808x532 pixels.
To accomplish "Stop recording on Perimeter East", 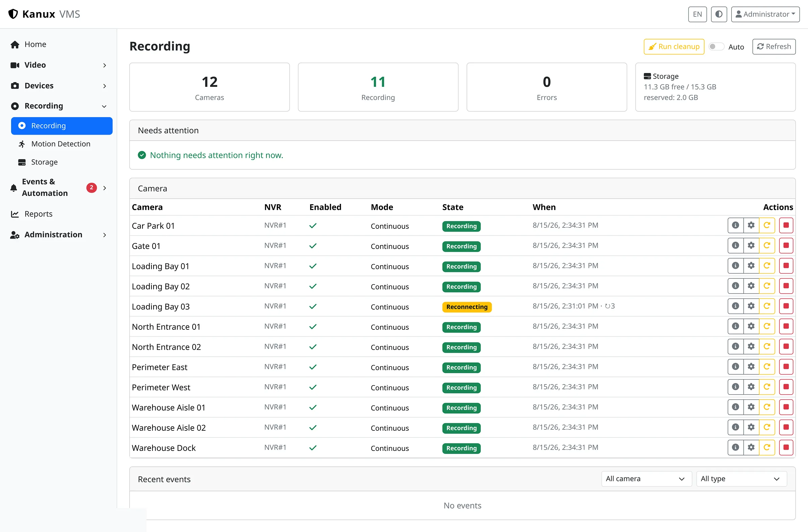I will [786, 367].
